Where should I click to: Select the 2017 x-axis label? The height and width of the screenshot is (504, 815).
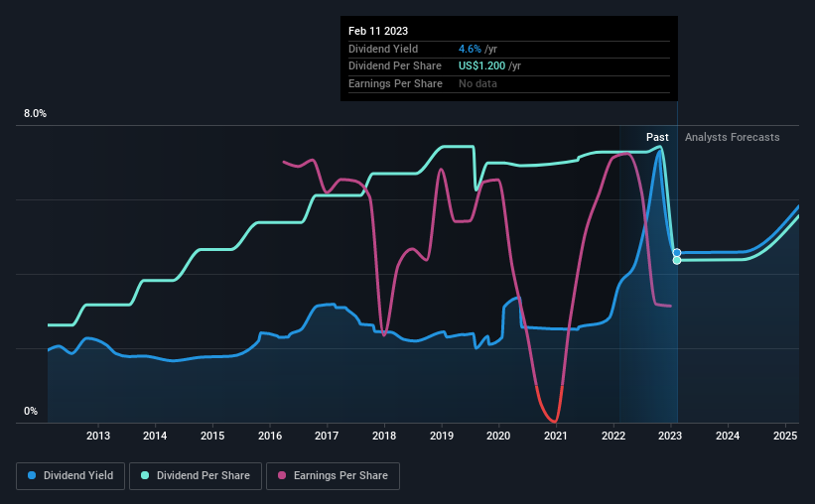tap(327, 436)
